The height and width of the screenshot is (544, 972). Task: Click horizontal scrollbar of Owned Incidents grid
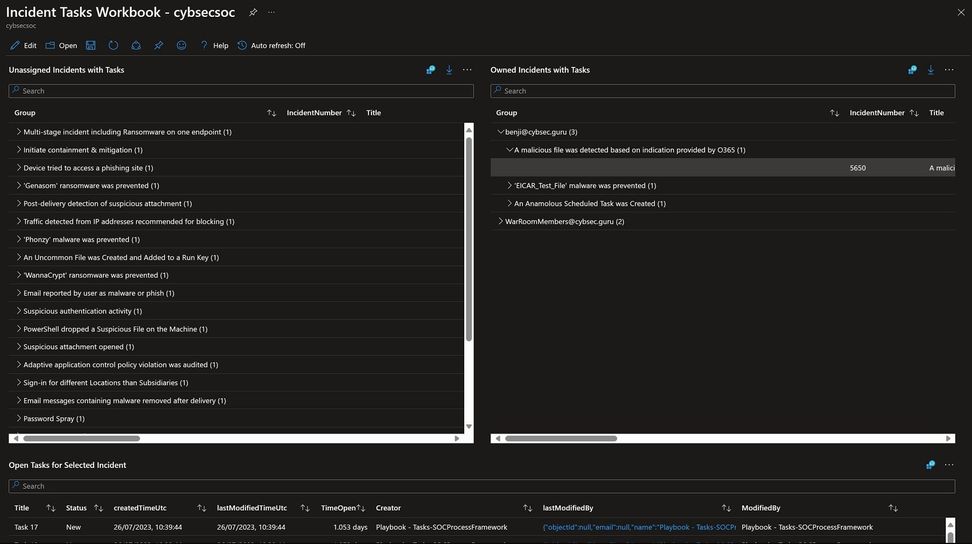pyautogui.click(x=561, y=438)
